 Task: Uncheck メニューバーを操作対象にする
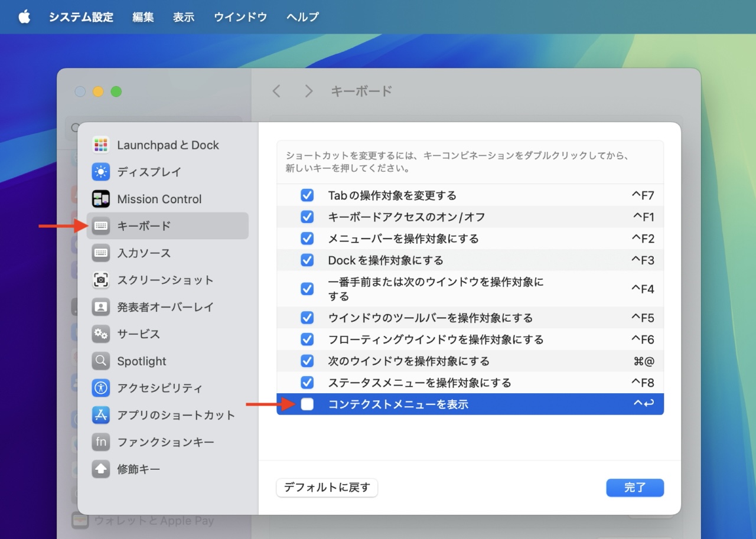307,239
